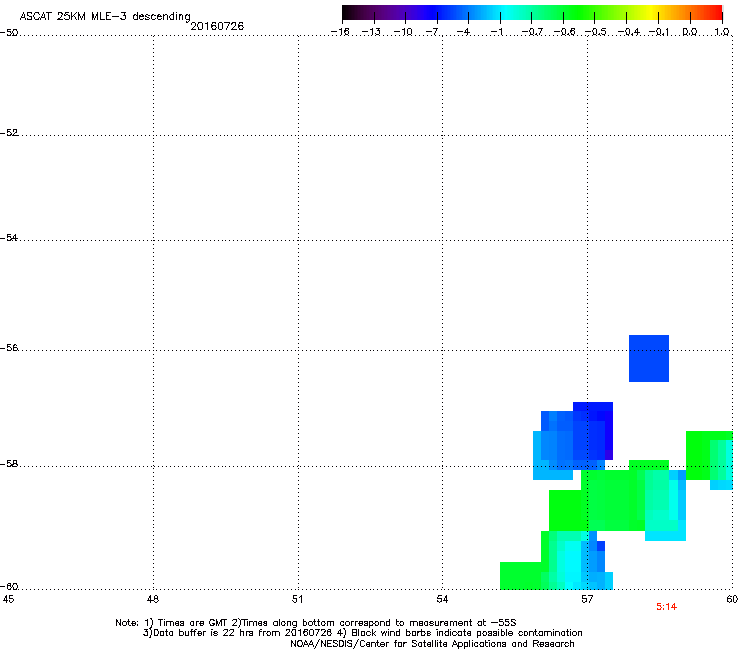Click the color bar label -13

[x=371, y=32]
